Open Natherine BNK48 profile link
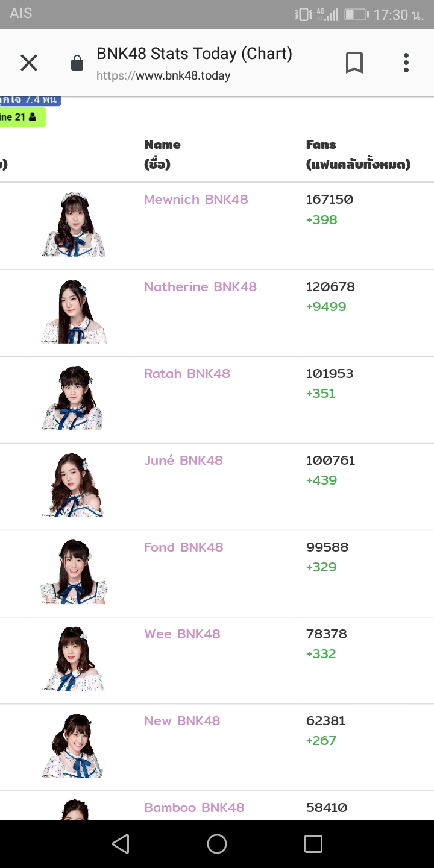The width and height of the screenshot is (434, 868). pos(200,287)
